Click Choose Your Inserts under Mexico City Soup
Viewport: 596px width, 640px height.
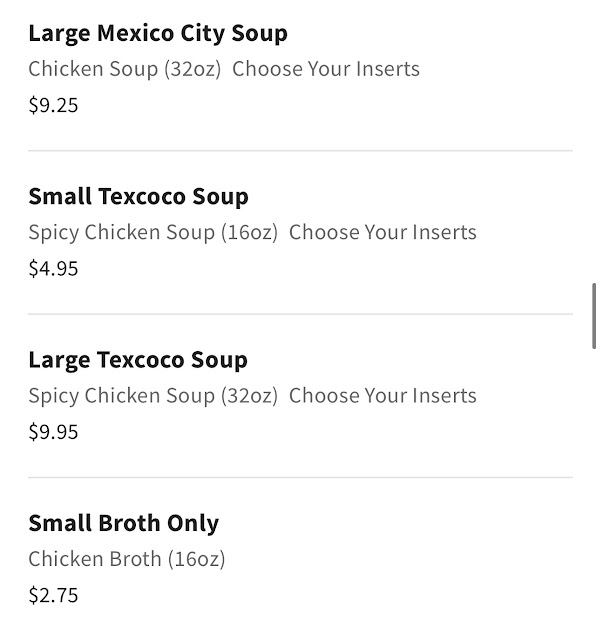[326, 69]
